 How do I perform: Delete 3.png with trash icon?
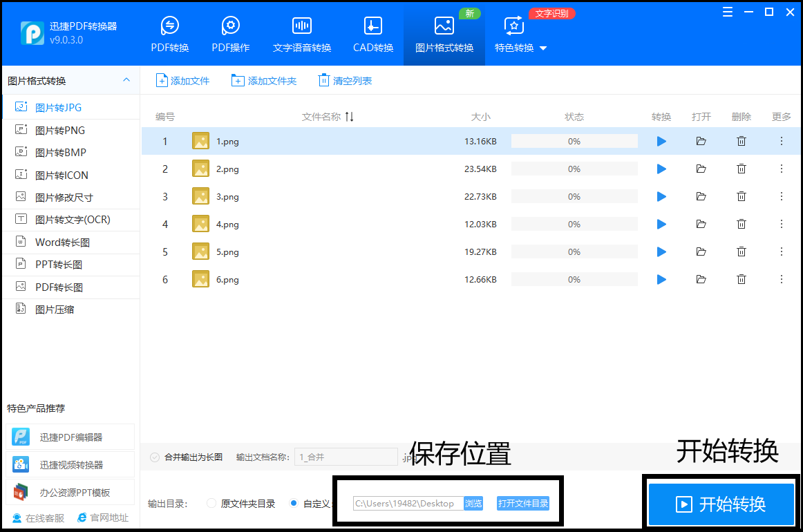point(741,197)
